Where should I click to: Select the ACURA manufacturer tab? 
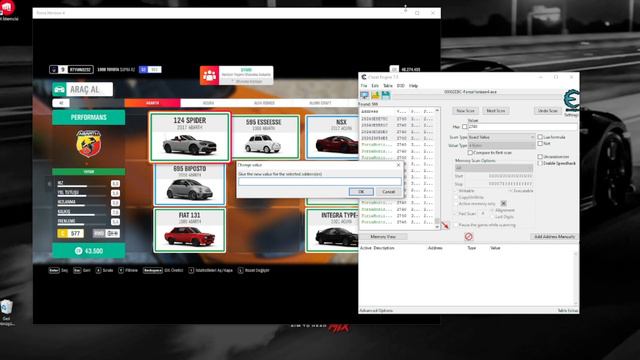[208, 103]
